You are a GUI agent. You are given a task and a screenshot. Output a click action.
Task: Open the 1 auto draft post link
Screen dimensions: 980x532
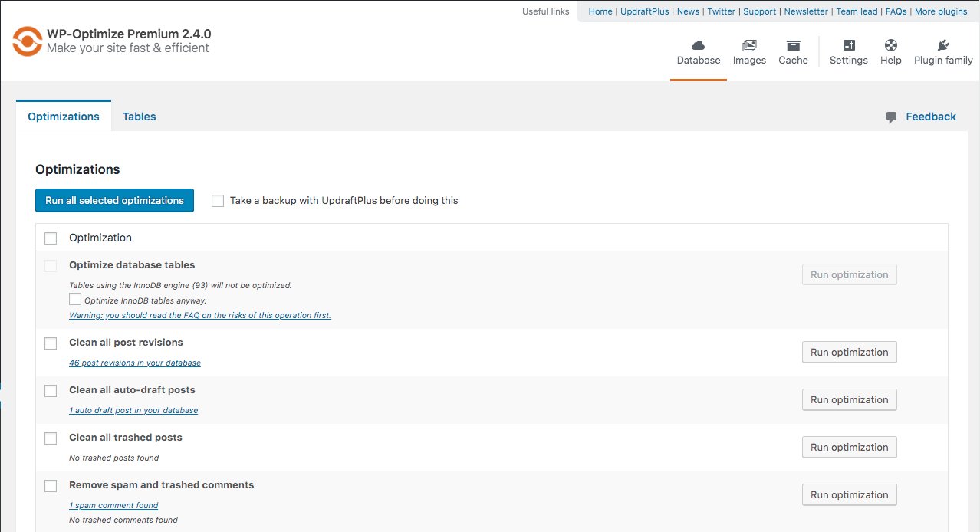click(x=133, y=410)
